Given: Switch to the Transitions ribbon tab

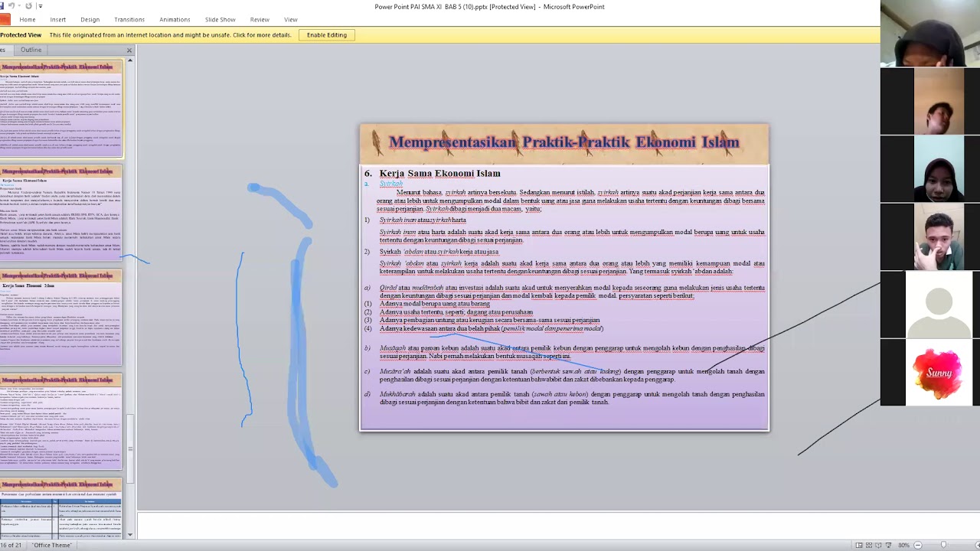Looking at the screenshot, I should (129, 19).
